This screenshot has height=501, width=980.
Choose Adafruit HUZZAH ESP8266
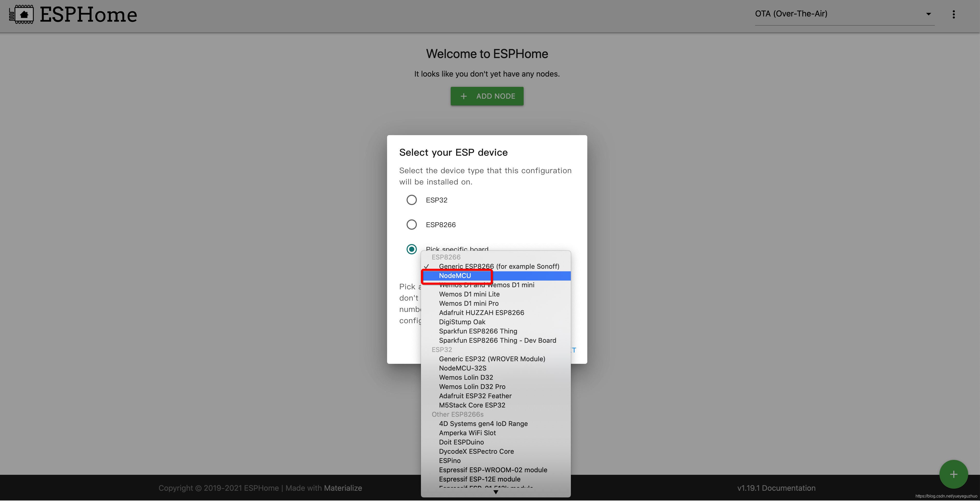[x=496, y=313]
